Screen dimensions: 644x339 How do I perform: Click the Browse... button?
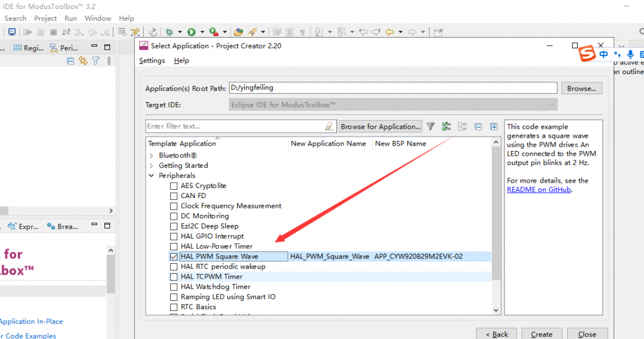[x=581, y=88]
